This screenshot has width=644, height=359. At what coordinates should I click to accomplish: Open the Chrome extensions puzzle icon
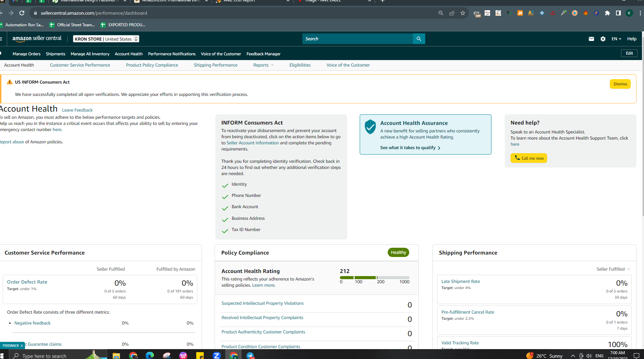click(x=607, y=13)
